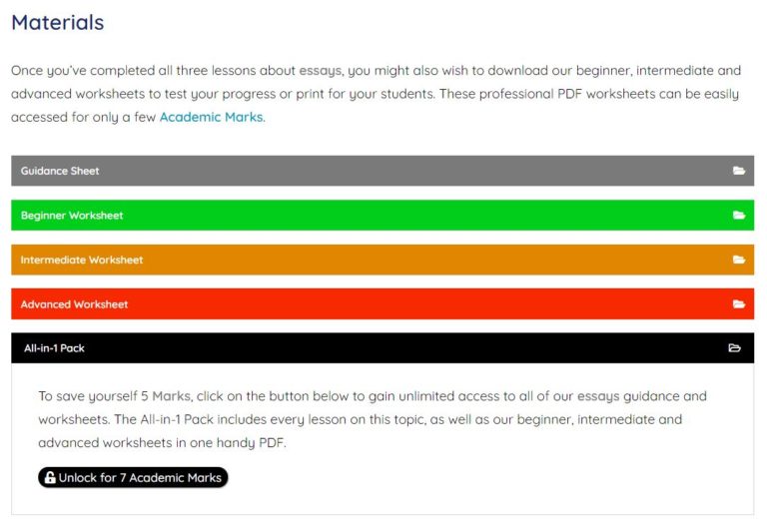Expand the Guidance Sheet accordion

383,171
